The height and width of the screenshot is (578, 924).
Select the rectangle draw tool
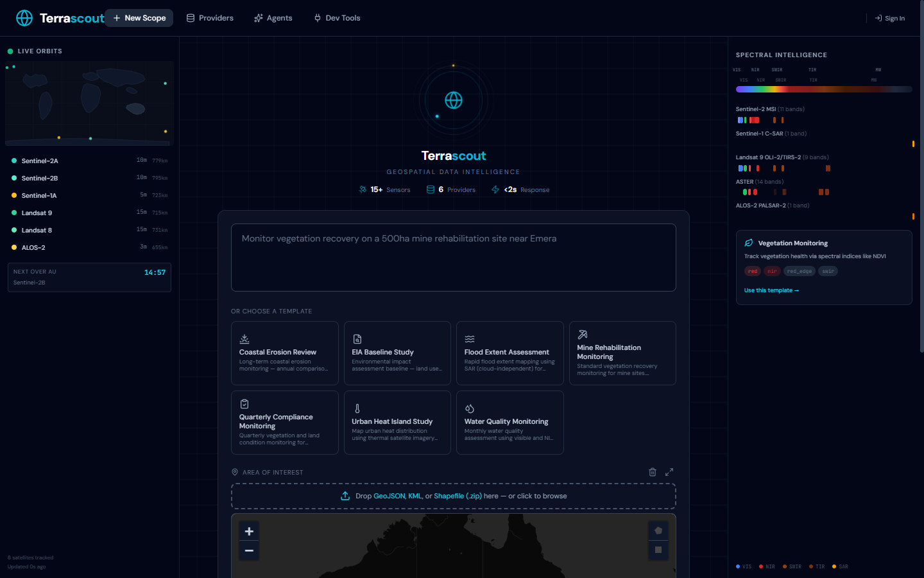tap(658, 550)
